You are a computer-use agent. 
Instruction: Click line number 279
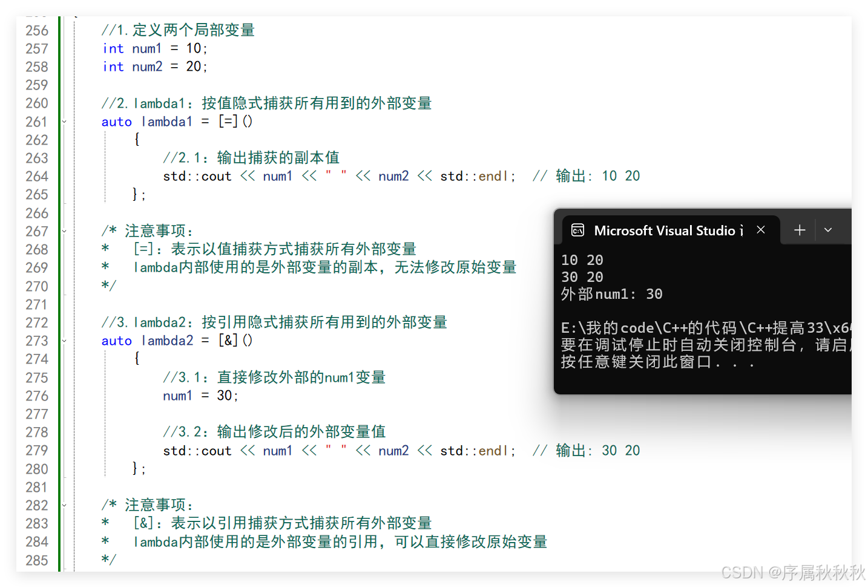click(x=37, y=450)
